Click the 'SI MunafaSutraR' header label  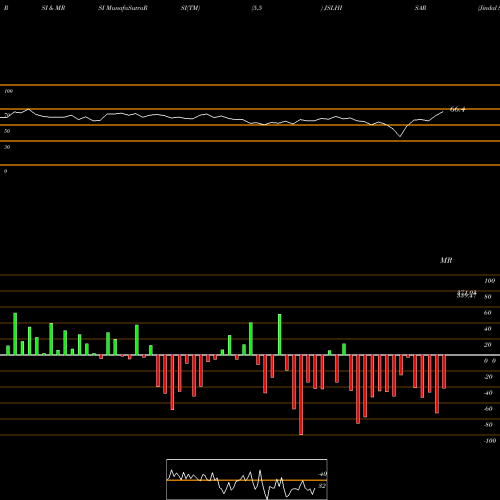coord(123,8)
